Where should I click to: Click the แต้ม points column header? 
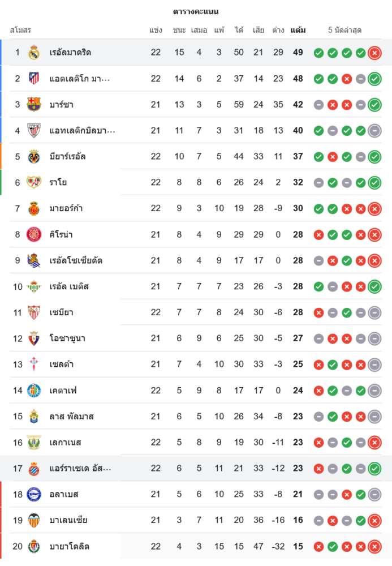click(298, 30)
